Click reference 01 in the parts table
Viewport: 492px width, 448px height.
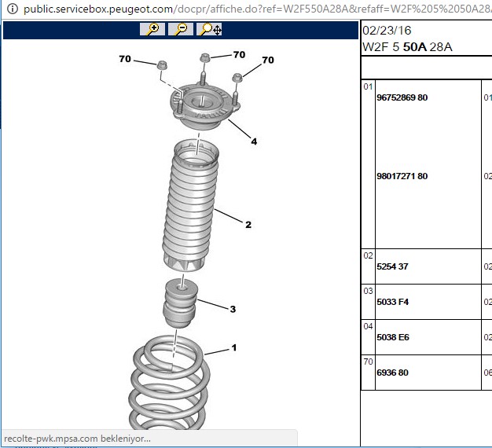coord(368,86)
